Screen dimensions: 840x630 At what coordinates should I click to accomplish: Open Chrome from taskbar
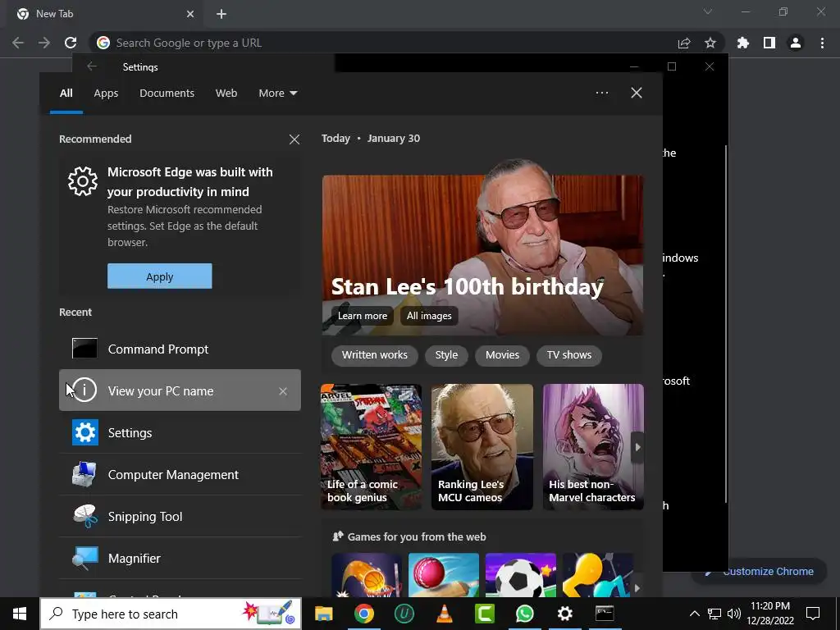[x=363, y=614]
